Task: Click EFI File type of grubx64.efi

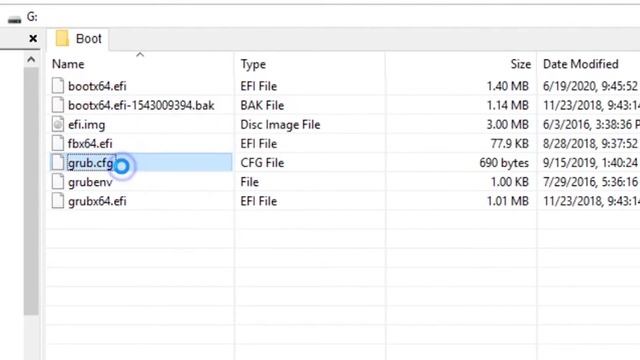Action: 259,201
